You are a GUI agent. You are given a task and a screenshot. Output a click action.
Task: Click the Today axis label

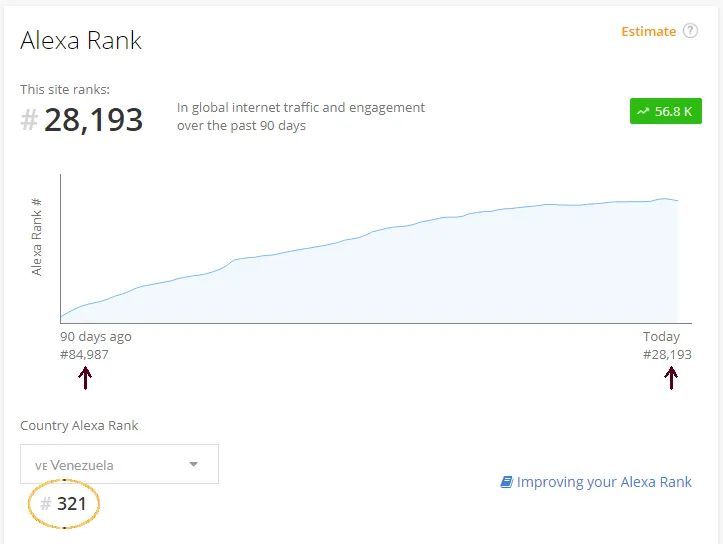pyautogui.click(x=661, y=337)
